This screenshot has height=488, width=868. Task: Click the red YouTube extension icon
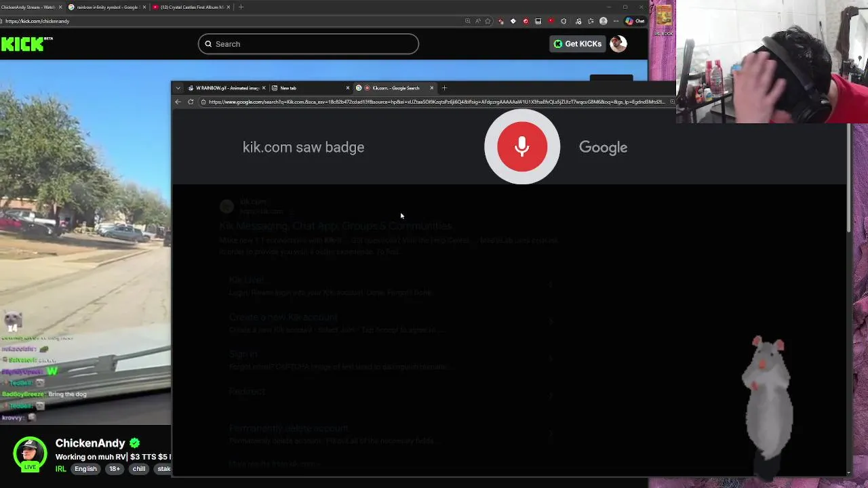[x=551, y=21]
